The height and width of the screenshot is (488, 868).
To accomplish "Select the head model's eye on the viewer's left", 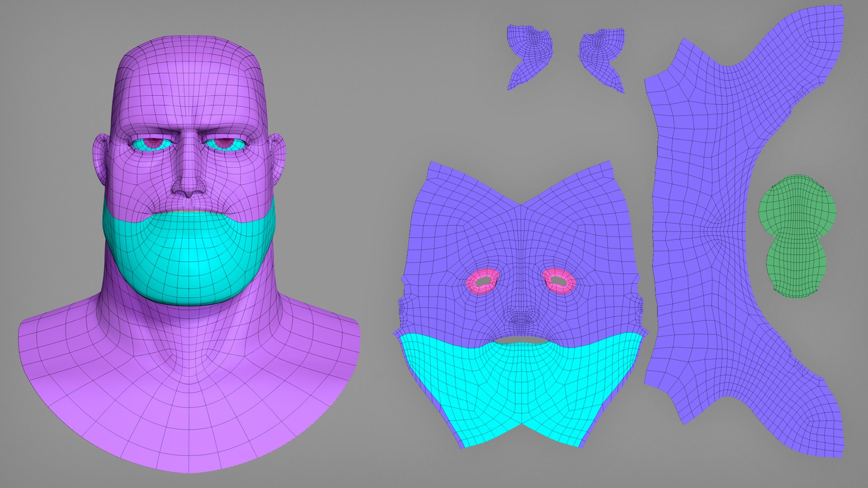I will [152, 144].
